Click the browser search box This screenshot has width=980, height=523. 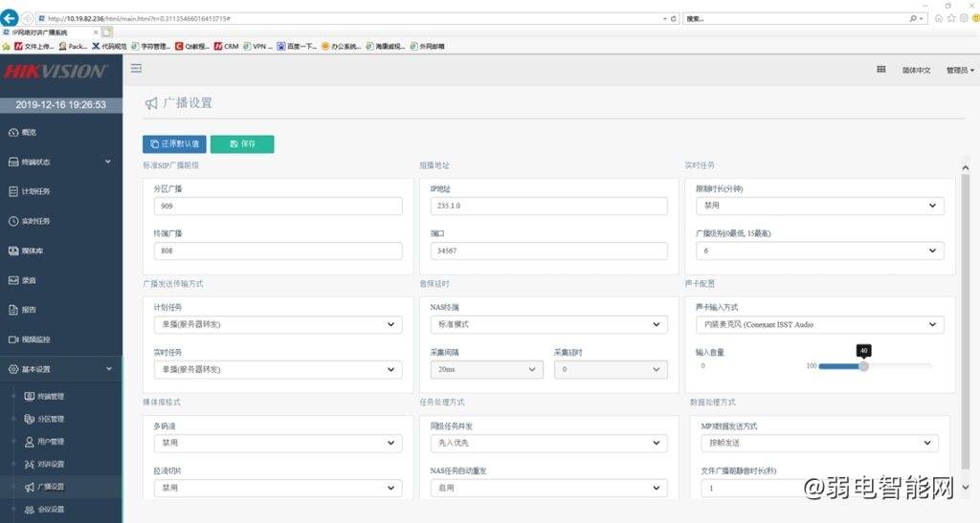pyautogui.click(x=795, y=19)
